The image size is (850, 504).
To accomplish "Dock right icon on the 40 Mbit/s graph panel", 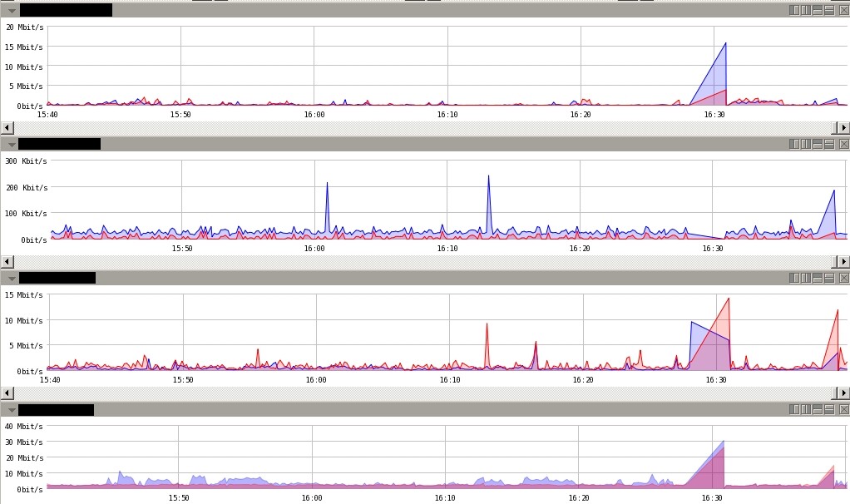I will click(x=806, y=409).
